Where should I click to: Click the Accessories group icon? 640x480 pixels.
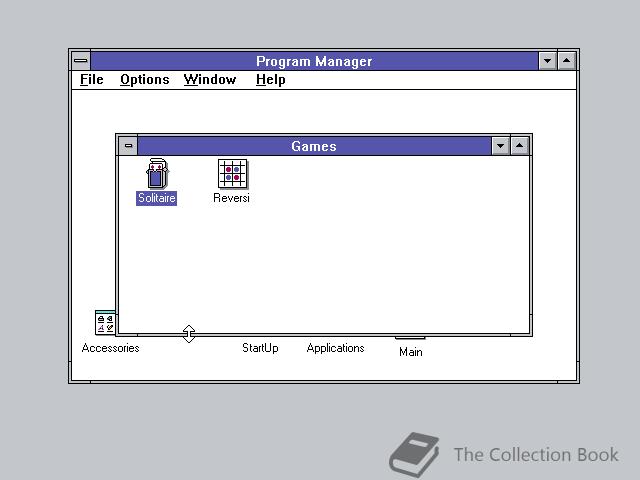105,322
